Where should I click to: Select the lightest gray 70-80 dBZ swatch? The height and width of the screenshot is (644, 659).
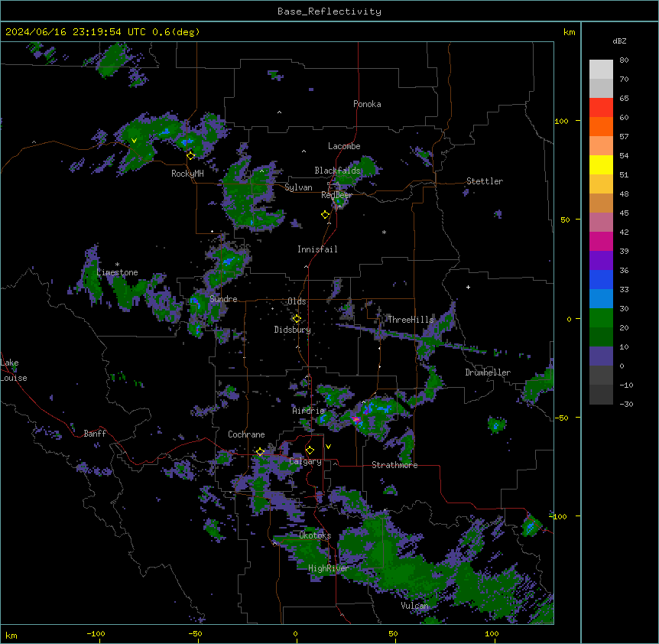[x=601, y=70]
